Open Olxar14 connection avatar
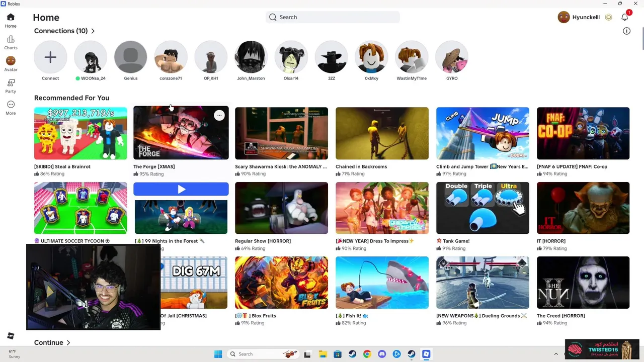Viewport: 644px width, 362px height. (291, 57)
